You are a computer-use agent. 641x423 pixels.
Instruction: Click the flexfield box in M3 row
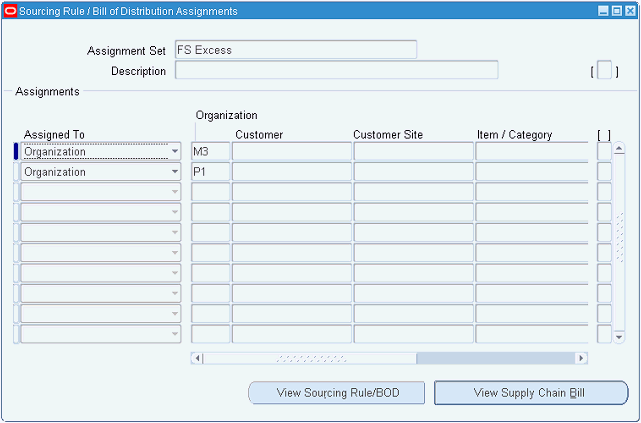point(604,151)
